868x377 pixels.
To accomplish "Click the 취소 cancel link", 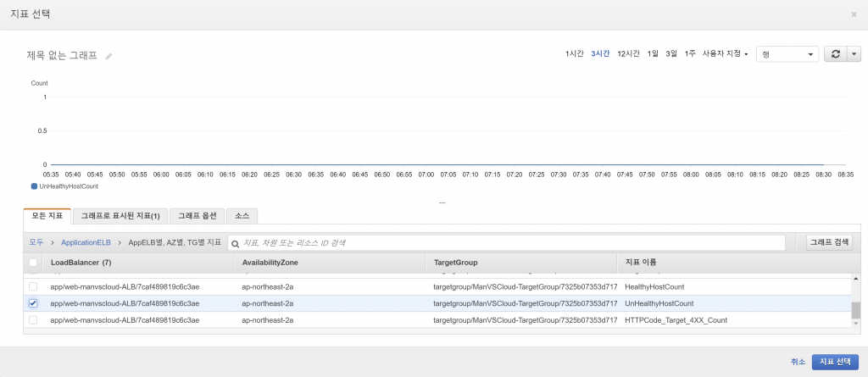I will point(798,362).
